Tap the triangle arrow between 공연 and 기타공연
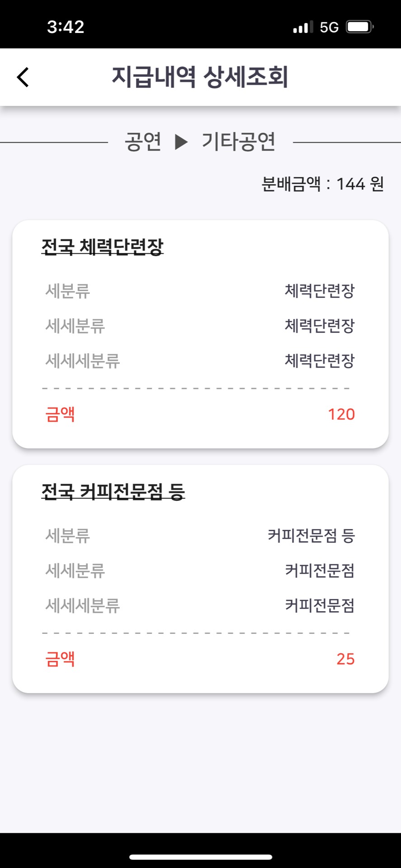The image size is (401, 868). pyautogui.click(x=181, y=142)
